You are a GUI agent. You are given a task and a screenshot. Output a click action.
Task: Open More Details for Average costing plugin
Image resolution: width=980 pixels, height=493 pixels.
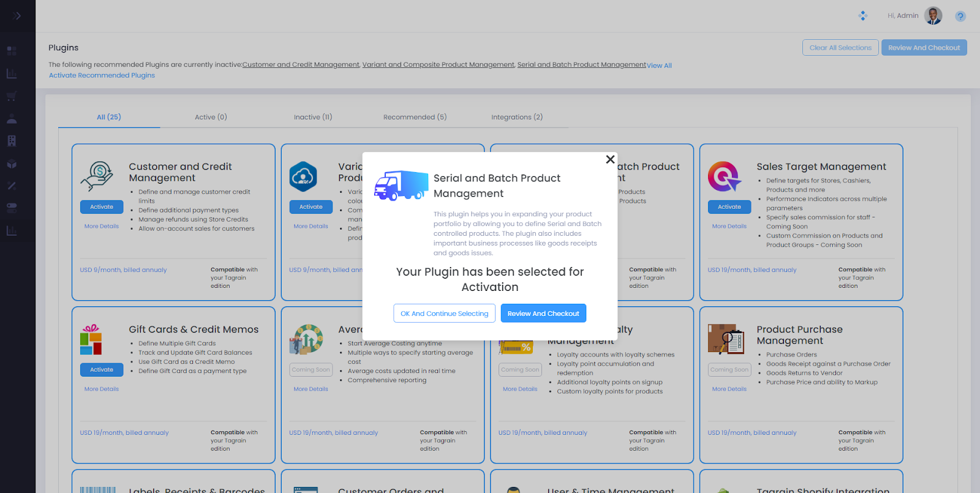tap(311, 390)
